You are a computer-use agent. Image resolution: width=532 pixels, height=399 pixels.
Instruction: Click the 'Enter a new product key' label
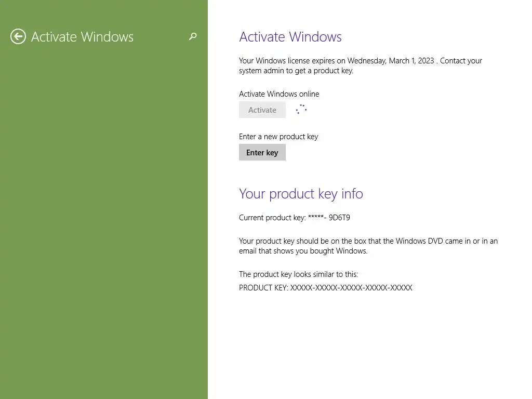click(x=278, y=137)
